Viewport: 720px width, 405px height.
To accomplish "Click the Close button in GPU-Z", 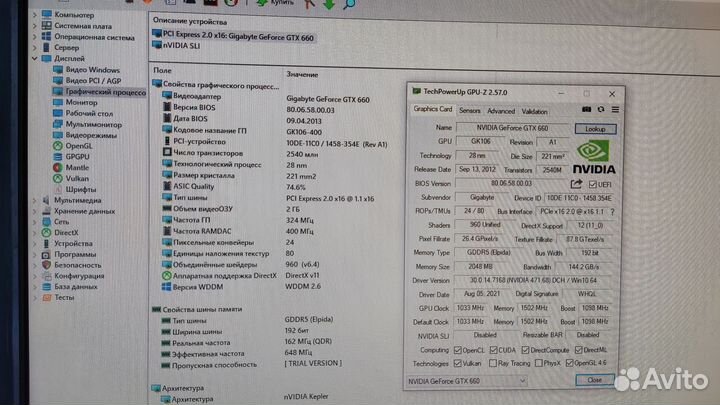I will pyautogui.click(x=594, y=380).
